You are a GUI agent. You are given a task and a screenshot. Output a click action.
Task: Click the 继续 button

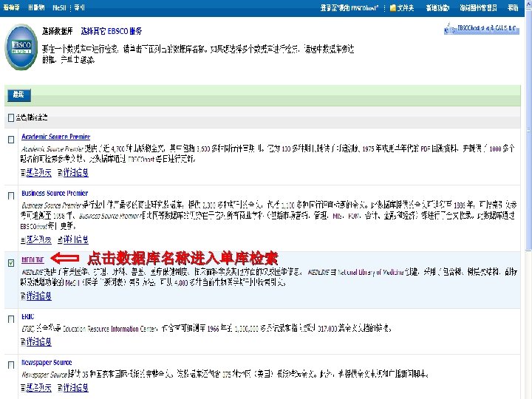click(x=19, y=95)
